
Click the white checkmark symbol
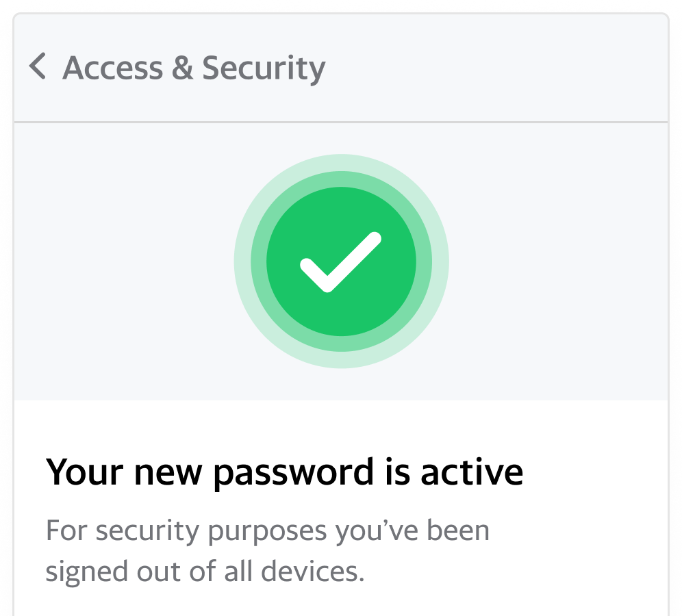[x=340, y=261]
